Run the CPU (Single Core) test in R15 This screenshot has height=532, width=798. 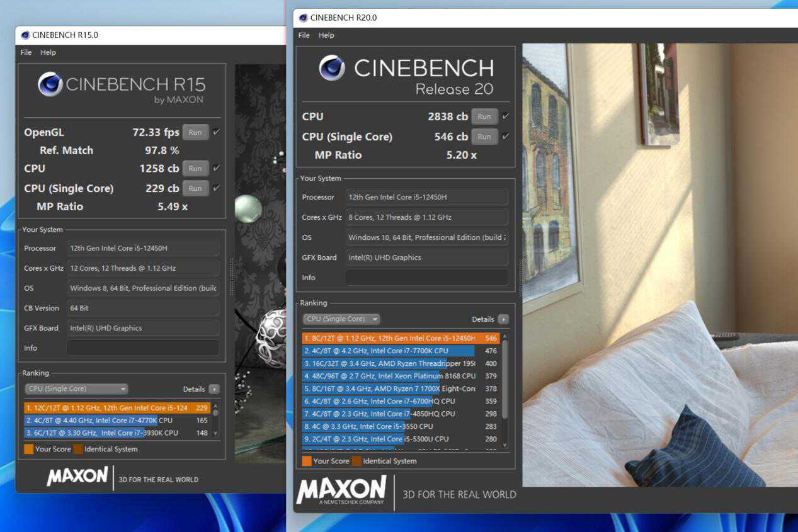point(195,188)
